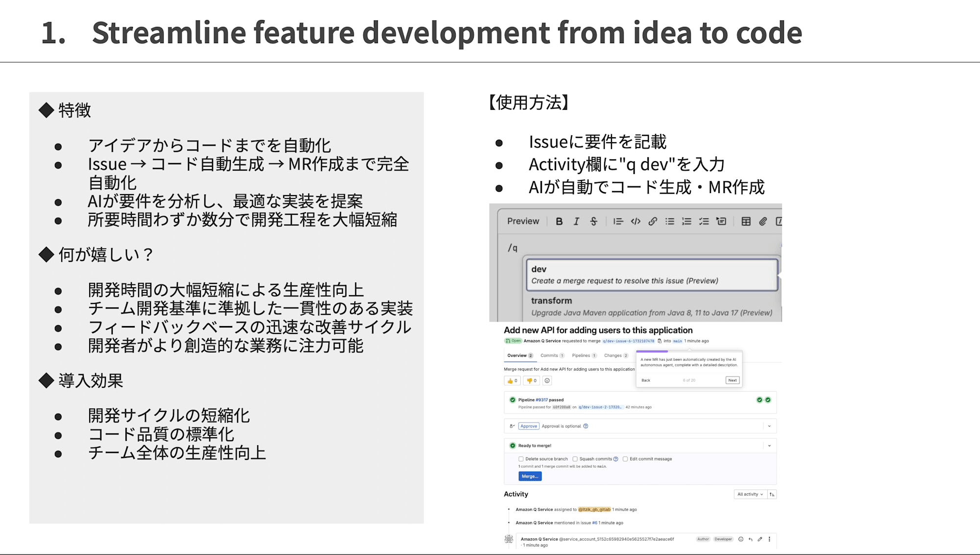The width and height of the screenshot is (980, 555).
Task: Toggle activity sort direction
Action: pyautogui.click(x=772, y=494)
